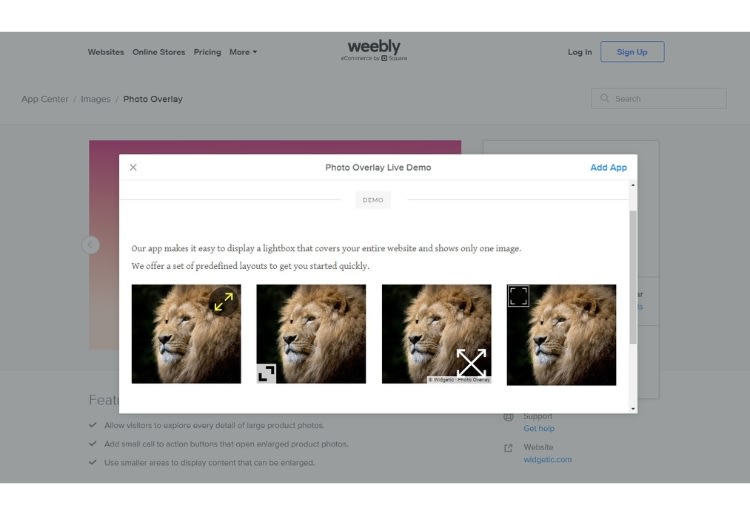Click the Add App link in the dialog

click(608, 167)
